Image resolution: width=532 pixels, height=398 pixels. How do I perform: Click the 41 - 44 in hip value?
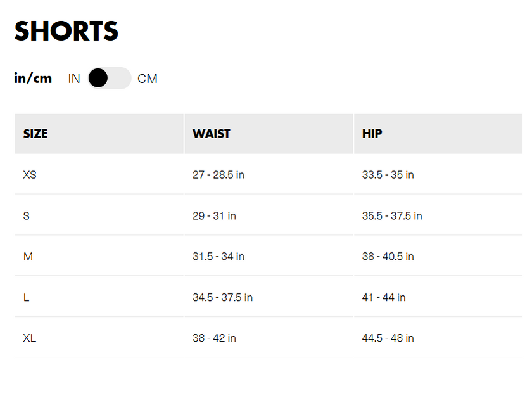pos(384,298)
